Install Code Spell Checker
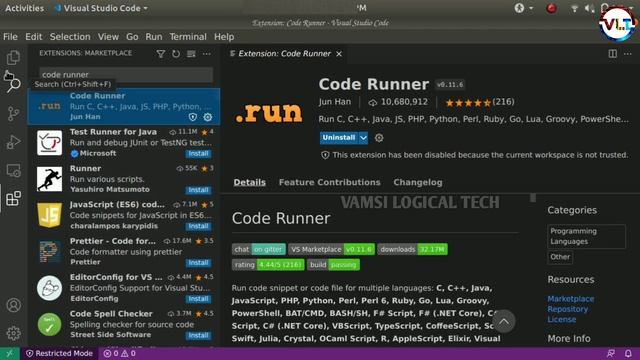The width and height of the screenshot is (640, 360). point(198,336)
